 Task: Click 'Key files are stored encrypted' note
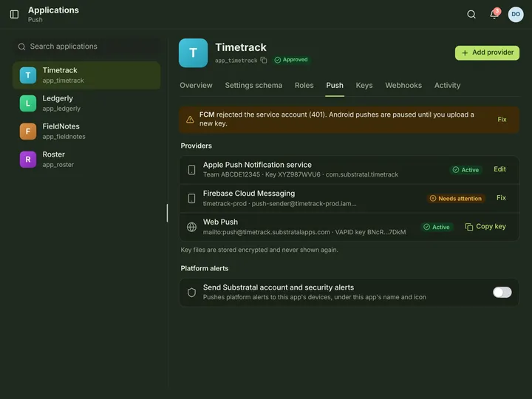[259, 250]
